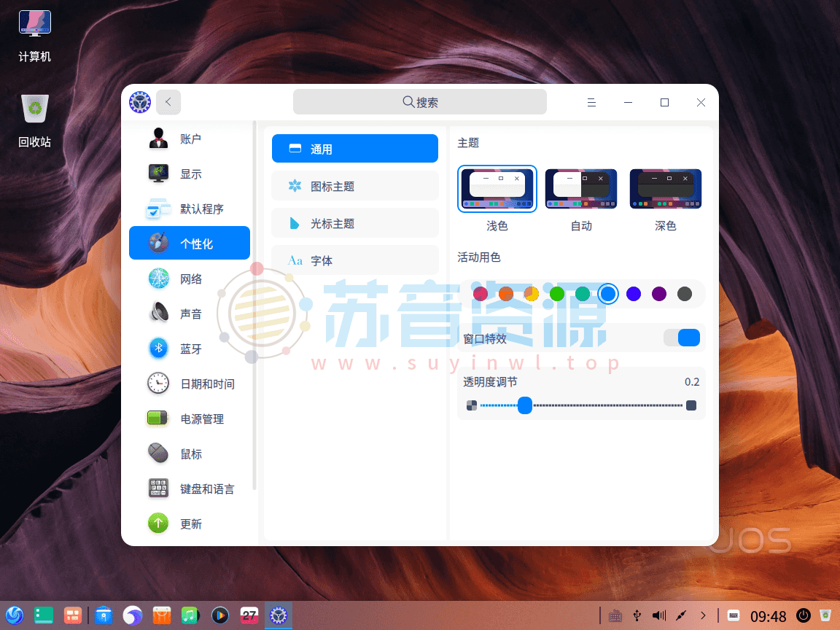Open Network (网络) settings in the sidebar
The width and height of the screenshot is (840, 630).
pyautogui.click(x=192, y=279)
